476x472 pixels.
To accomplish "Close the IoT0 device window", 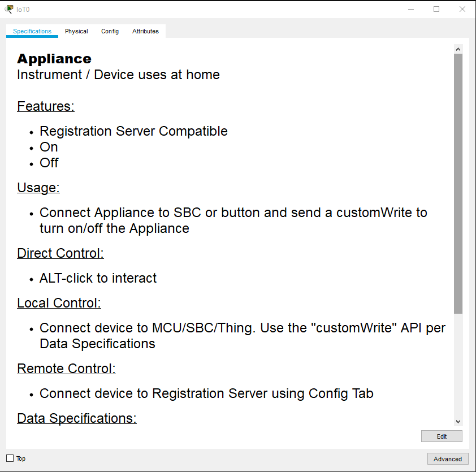I will coord(462,9).
